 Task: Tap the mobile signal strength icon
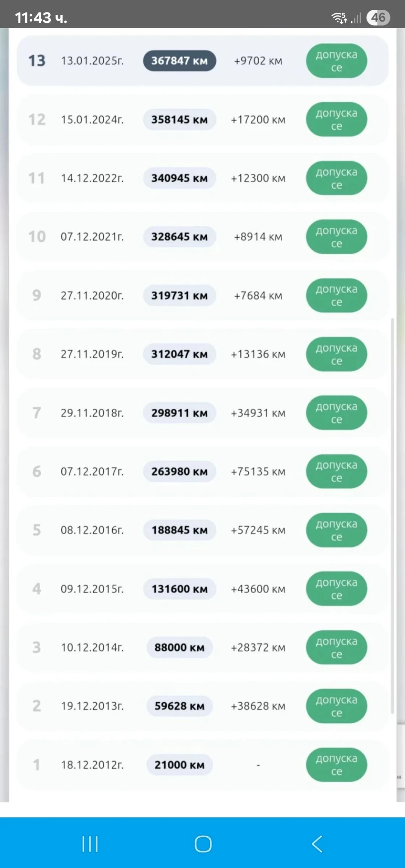[x=357, y=18]
